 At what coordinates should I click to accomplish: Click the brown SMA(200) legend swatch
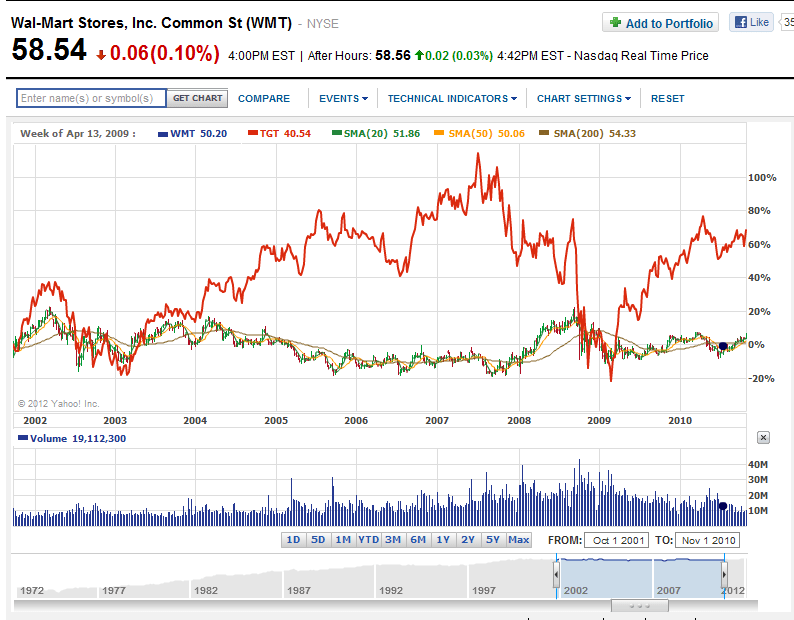point(544,133)
